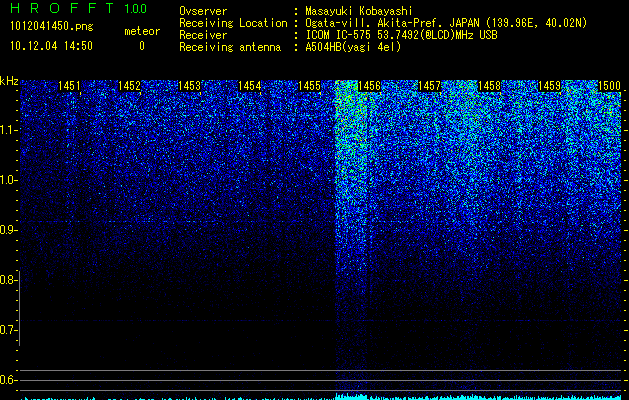Viewport: 629px width, 400px height.
Task: Click the Ovserver label
Action: 203,11
